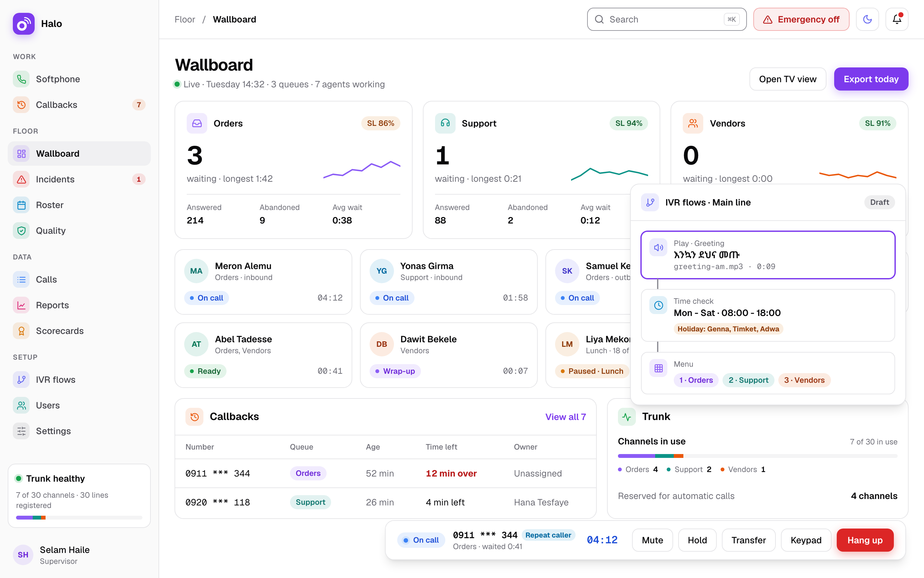The width and height of the screenshot is (924, 578).
Task: Click the Greeting speaker icon in IVR flow
Action: click(x=659, y=248)
